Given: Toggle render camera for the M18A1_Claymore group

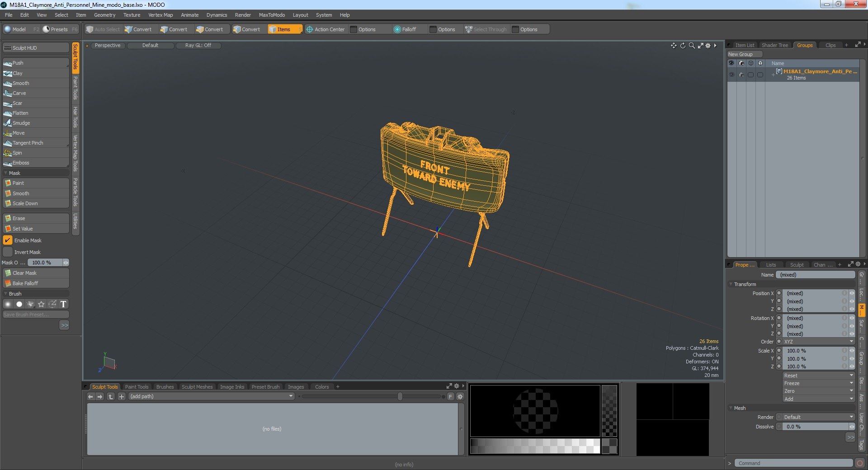Looking at the screenshot, I should coord(741,75).
